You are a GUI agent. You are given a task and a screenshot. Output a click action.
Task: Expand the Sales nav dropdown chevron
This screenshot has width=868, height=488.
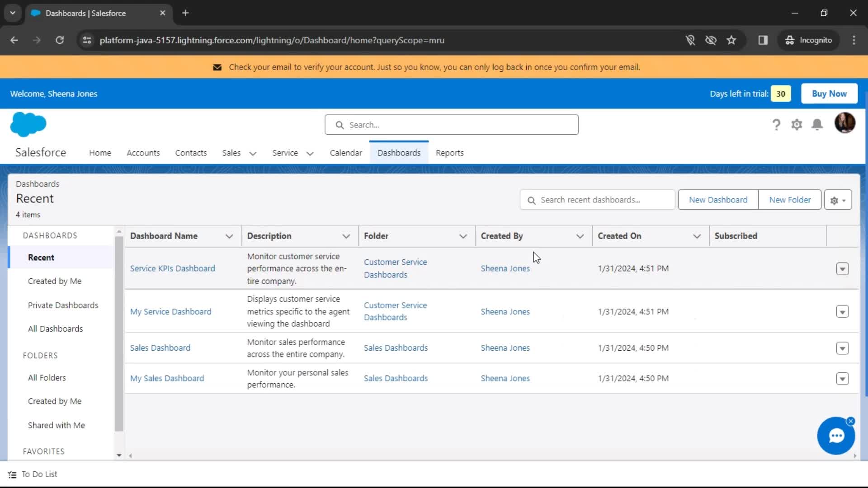point(253,154)
